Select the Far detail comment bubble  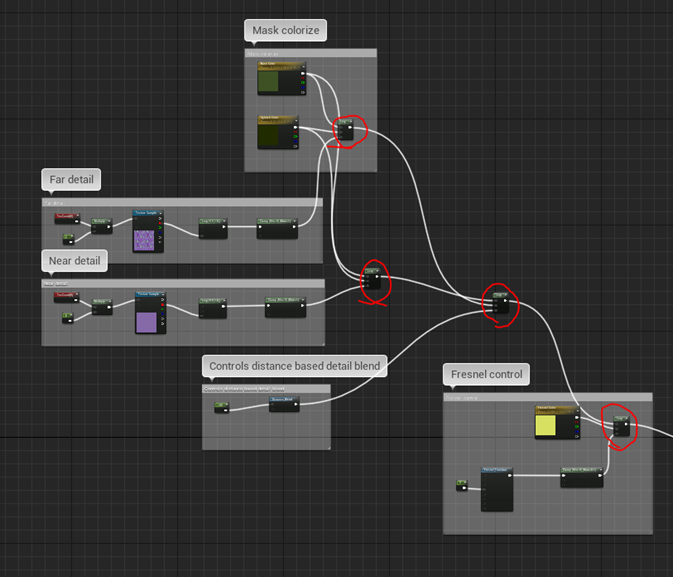(71, 179)
